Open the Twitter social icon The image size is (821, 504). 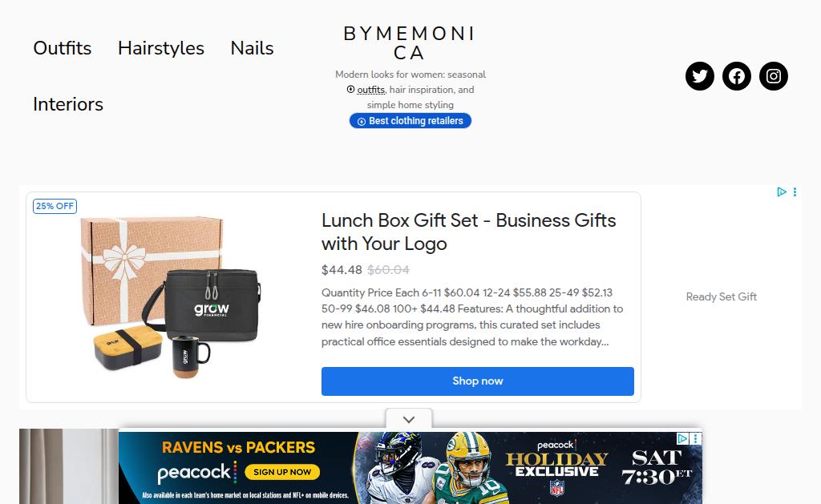tap(699, 76)
